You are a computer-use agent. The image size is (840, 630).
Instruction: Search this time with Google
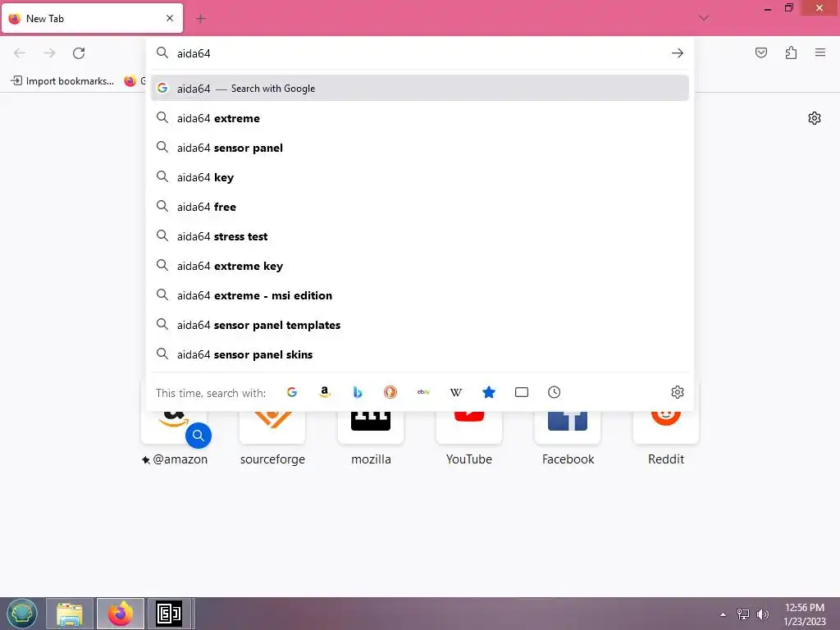pos(292,392)
